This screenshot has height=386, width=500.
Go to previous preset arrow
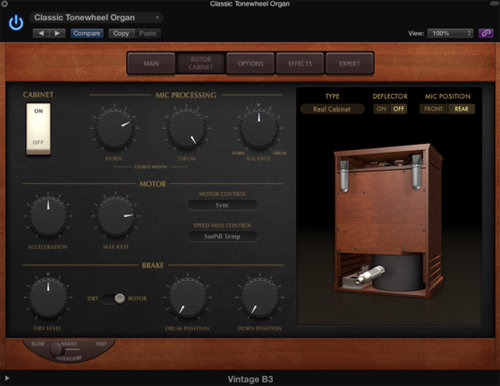coord(41,33)
